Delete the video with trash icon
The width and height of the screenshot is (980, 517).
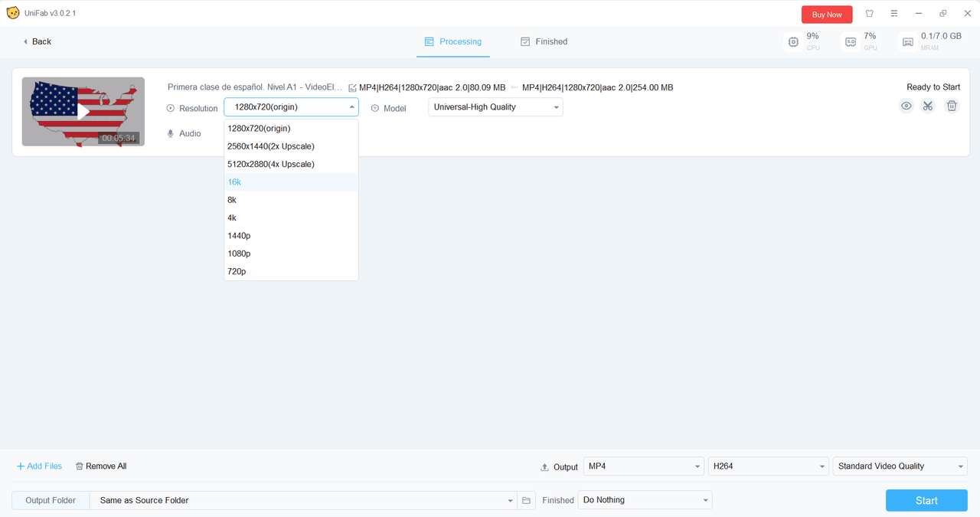click(952, 106)
